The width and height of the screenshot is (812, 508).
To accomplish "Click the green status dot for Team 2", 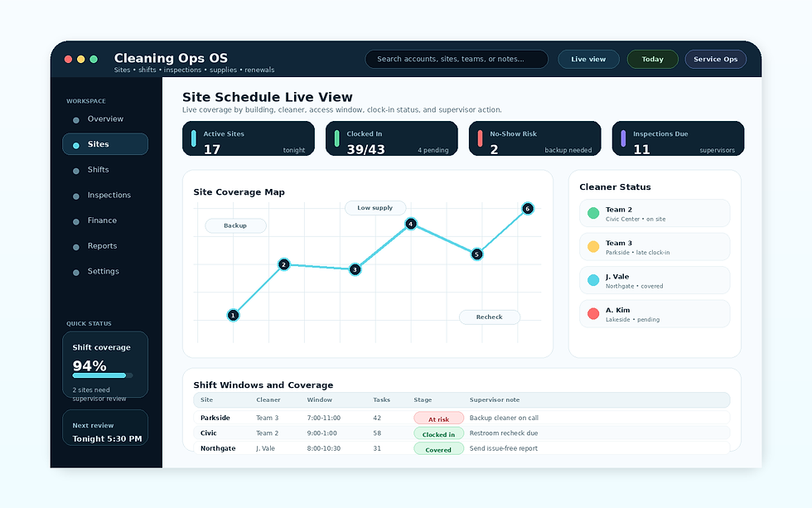I will pyautogui.click(x=593, y=213).
